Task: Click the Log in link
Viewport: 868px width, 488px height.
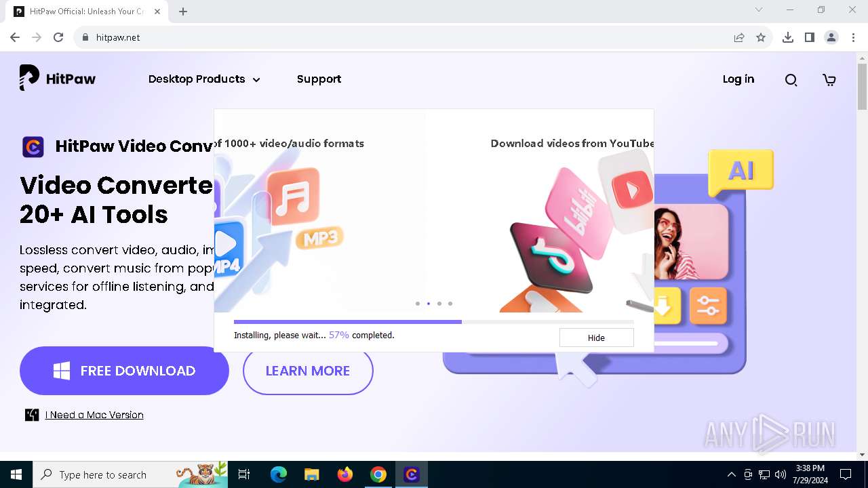Action: coord(738,79)
